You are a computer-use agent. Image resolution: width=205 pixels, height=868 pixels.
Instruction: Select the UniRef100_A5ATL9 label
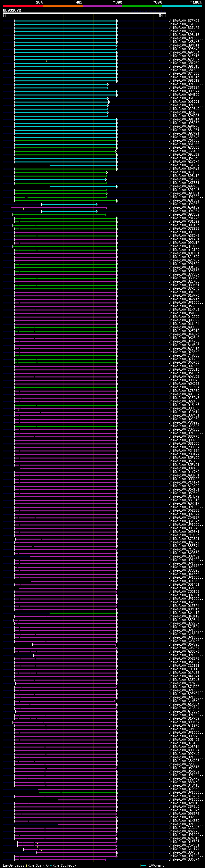point(184,208)
